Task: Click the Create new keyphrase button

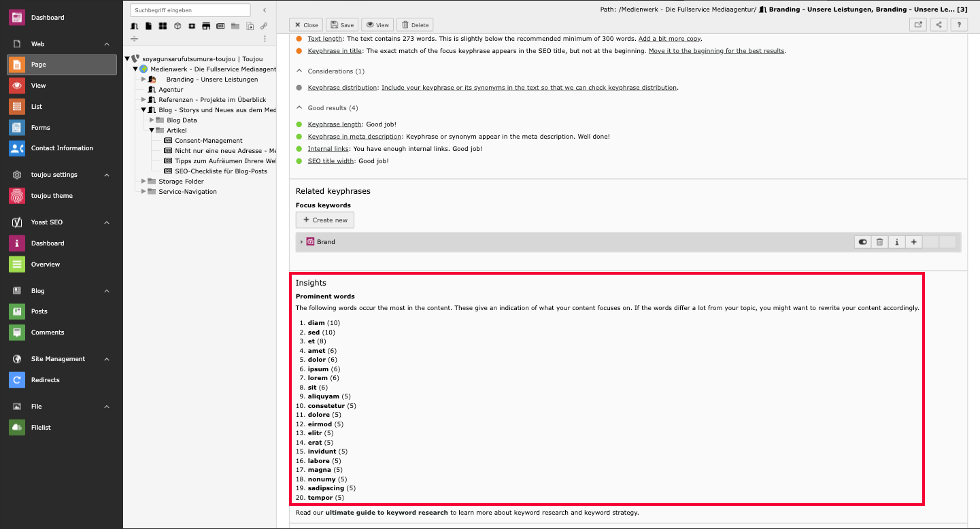Action: point(325,220)
